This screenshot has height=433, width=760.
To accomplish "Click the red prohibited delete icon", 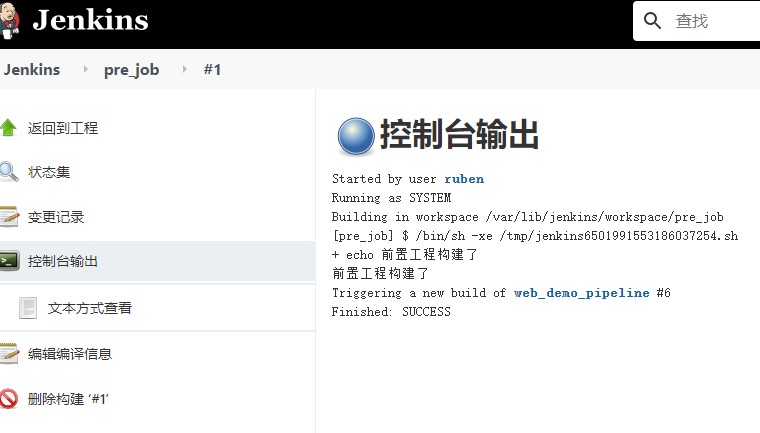I will [9, 398].
